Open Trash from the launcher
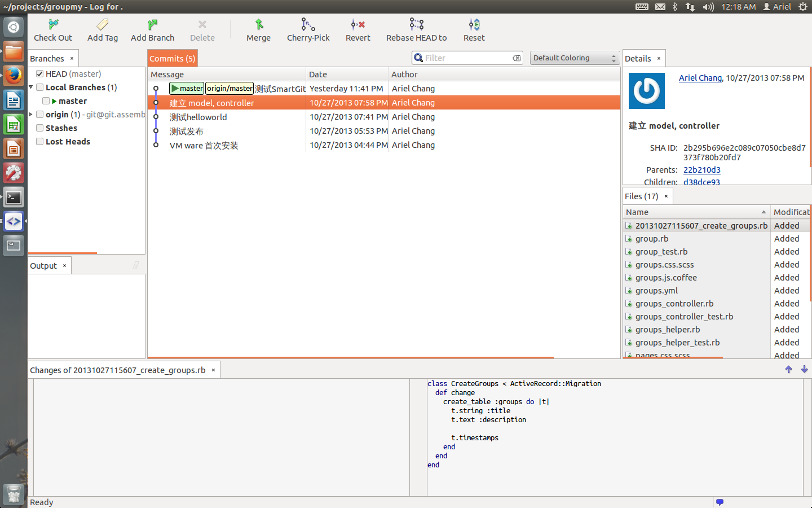 click(14, 495)
